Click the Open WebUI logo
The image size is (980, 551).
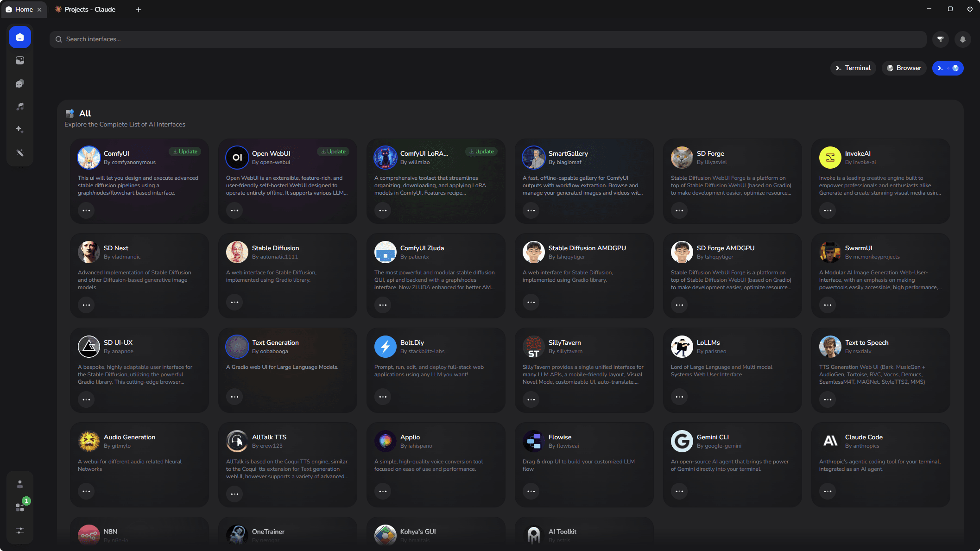pyautogui.click(x=237, y=158)
